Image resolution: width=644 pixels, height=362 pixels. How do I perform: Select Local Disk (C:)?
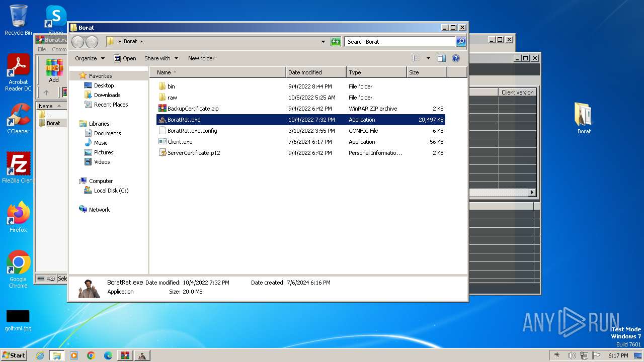[111, 191]
